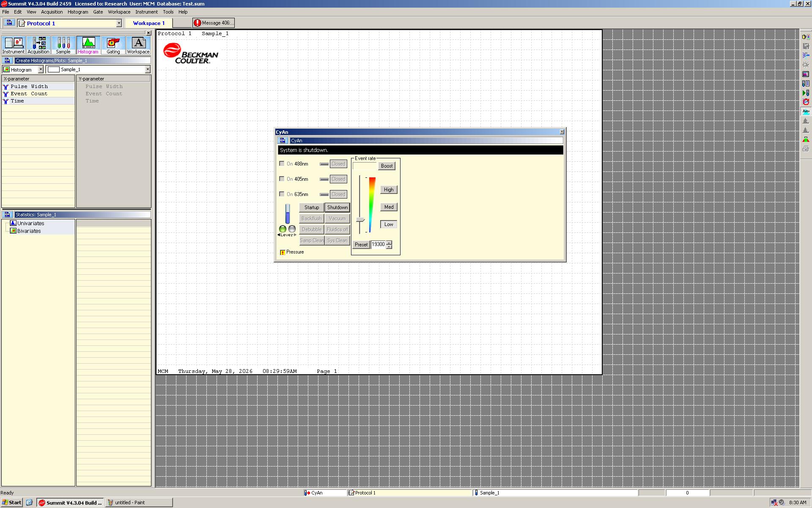
Task: Click the rainbow event rate gradient bar
Action: click(x=371, y=205)
